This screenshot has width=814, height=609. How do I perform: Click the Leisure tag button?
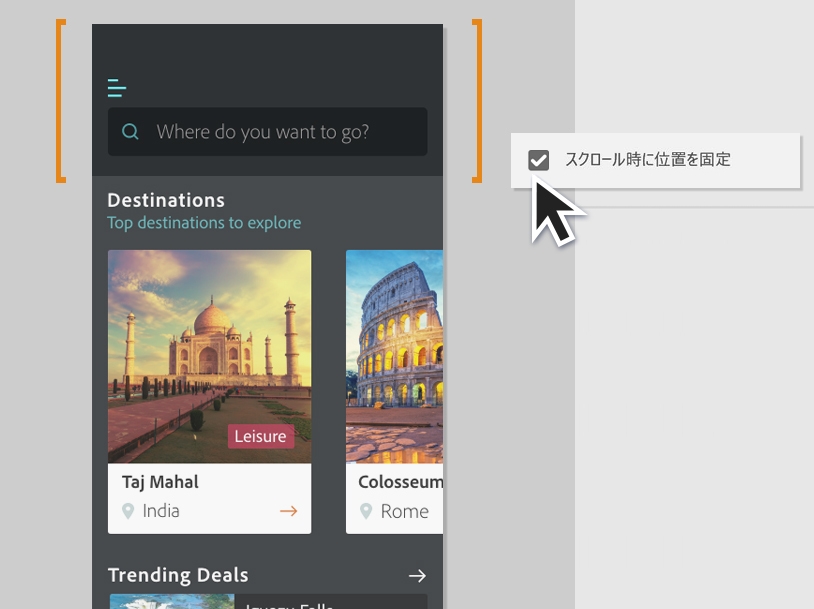260,436
